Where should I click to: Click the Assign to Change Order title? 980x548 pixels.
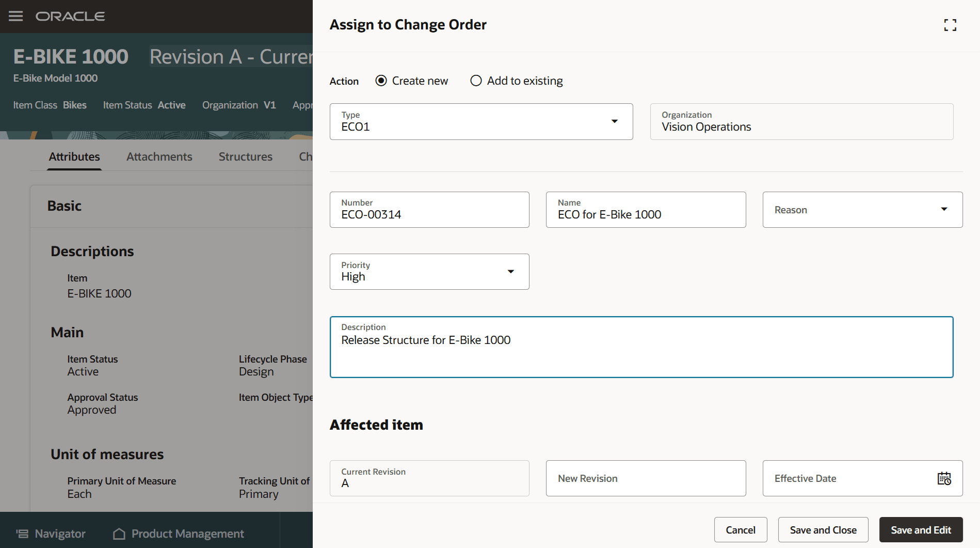click(408, 25)
